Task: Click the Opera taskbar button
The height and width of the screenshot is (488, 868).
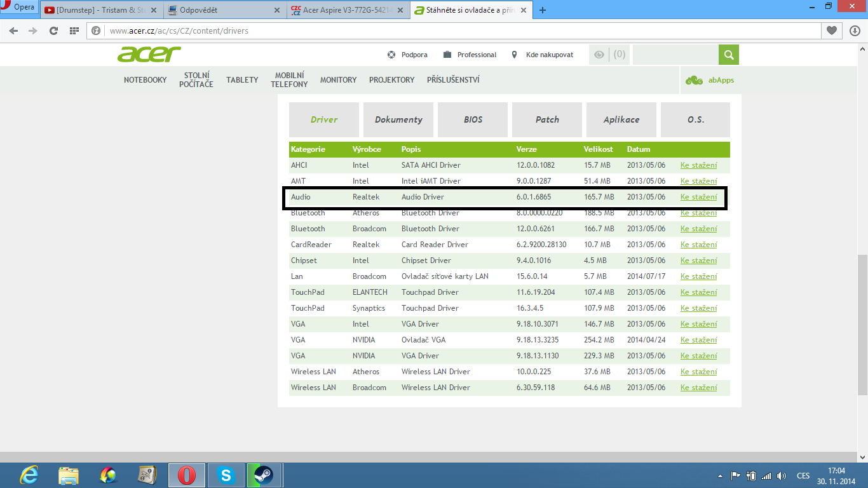Action: click(187, 475)
